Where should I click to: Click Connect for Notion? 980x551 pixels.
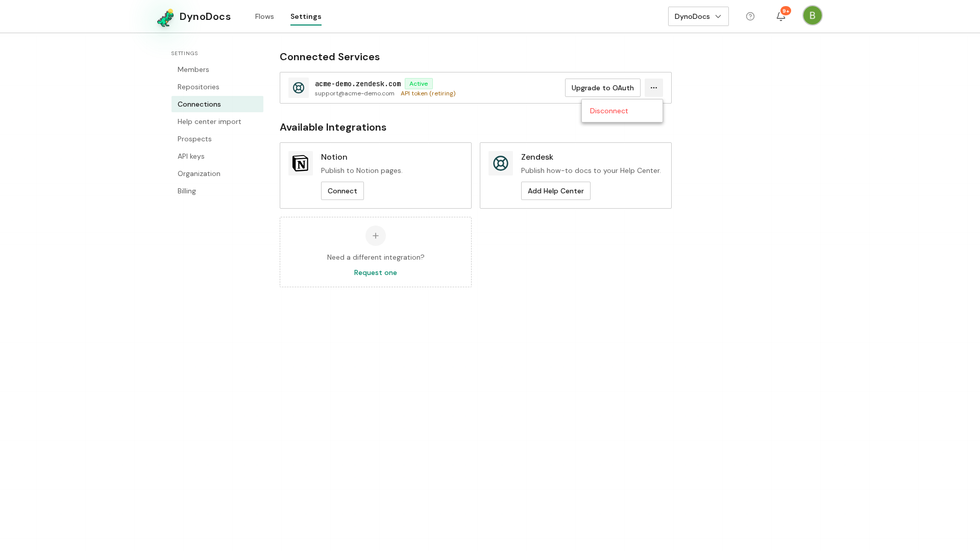coord(342,191)
